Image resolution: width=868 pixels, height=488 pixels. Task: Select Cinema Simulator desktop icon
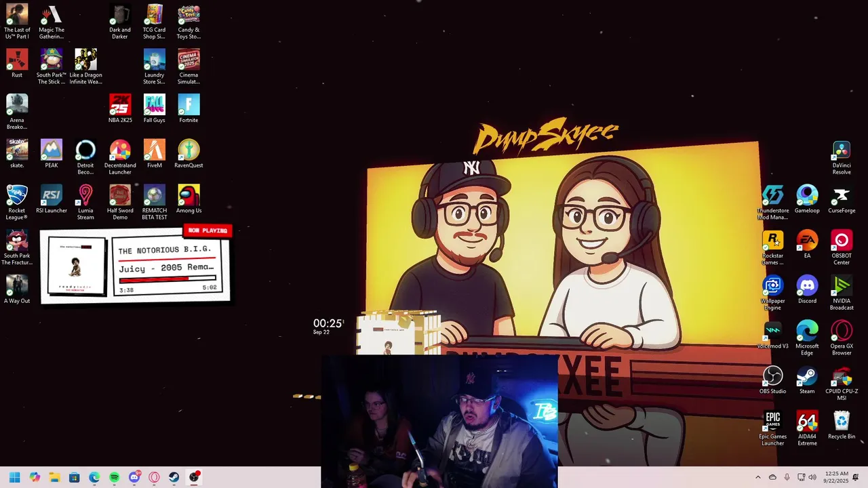pyautogui.click(x=189, y=67)
